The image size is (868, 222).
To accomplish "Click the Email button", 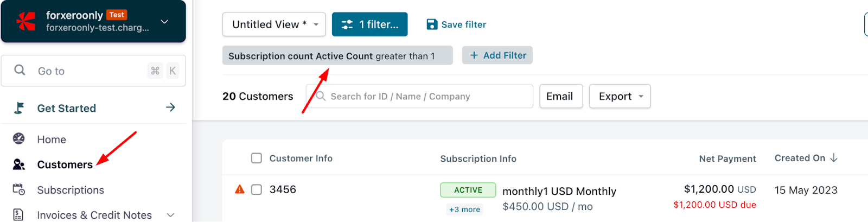I will click(561, 96).
